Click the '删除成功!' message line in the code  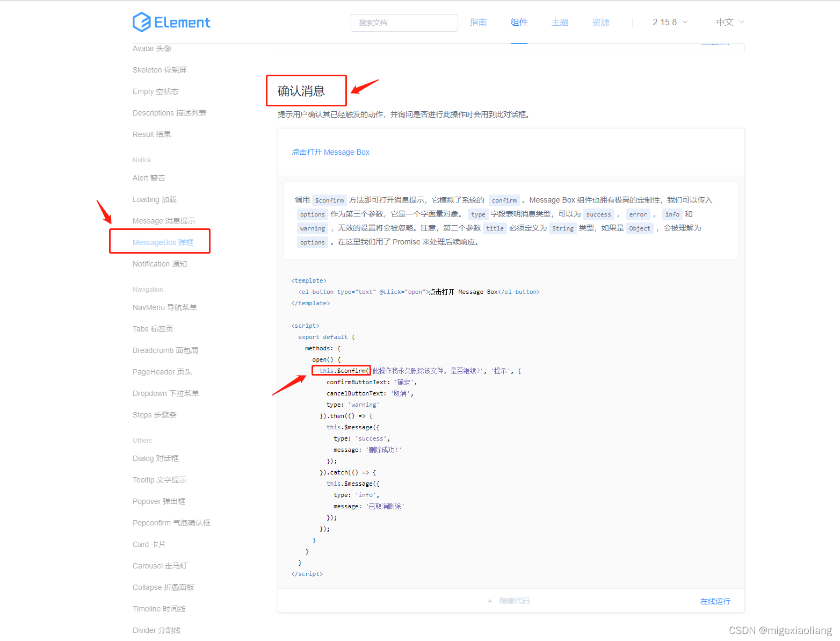tap(367, 450)
